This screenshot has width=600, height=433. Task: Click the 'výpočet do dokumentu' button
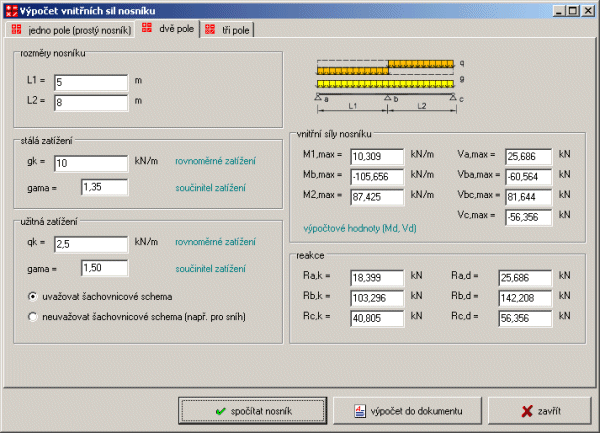(407, 411)
